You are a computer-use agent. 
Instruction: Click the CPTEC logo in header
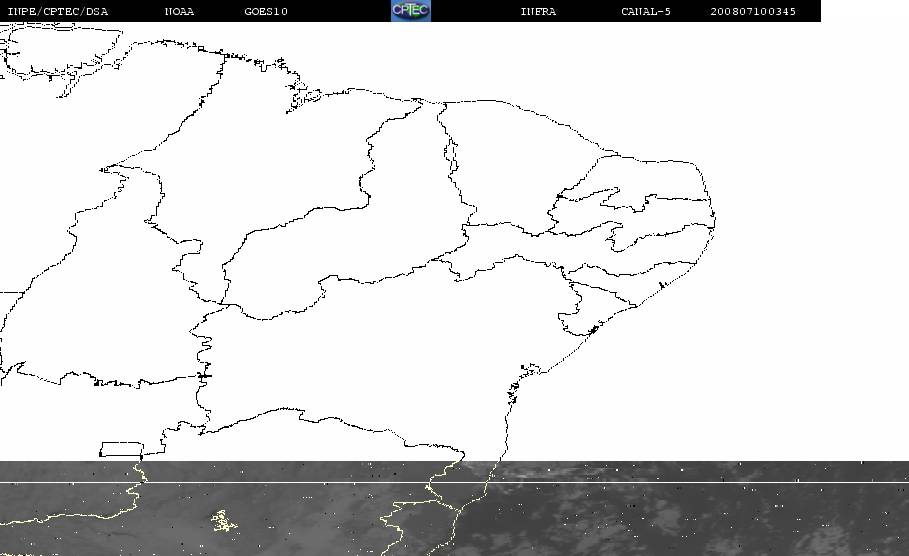click(411, 10)
